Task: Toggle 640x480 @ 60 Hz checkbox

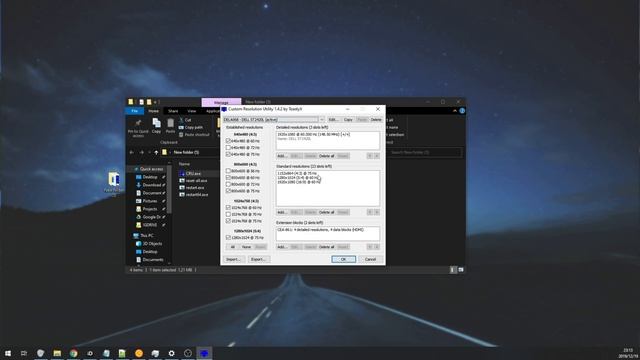Action: (228, 141)
